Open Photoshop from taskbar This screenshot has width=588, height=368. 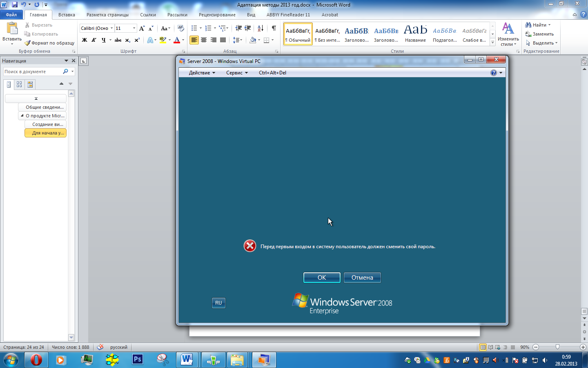point(138,360)
